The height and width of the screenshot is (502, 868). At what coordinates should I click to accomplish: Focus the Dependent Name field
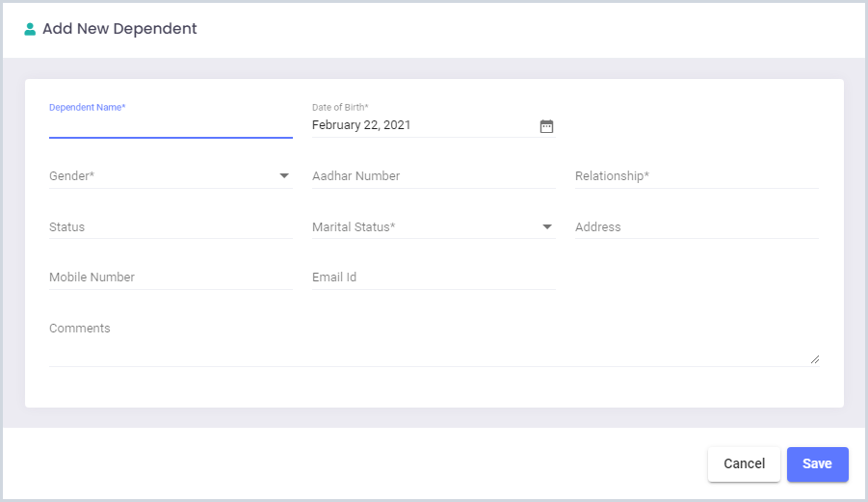click(171, 126)
